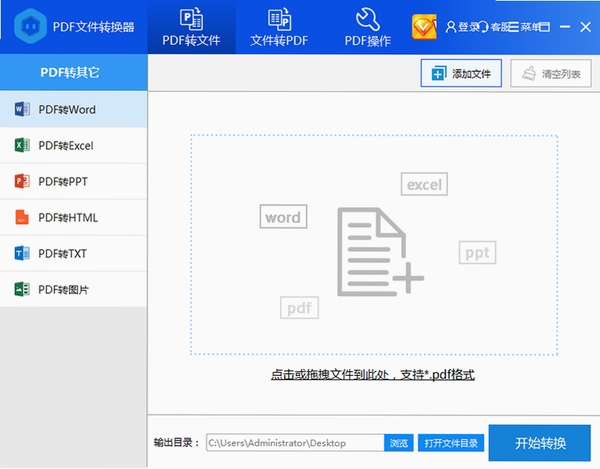Click the blue hexagon app logo

pos(30,26)
